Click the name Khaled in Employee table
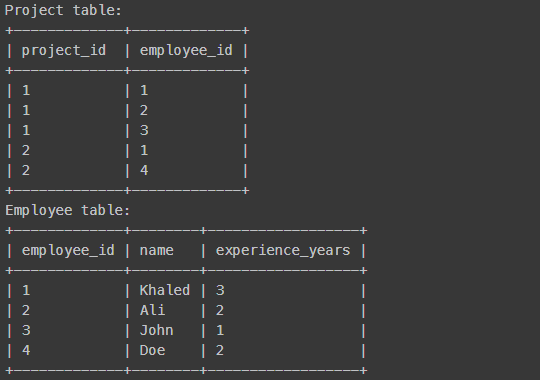The height and width of the screenshot is (380, 540). coord(165,290)
